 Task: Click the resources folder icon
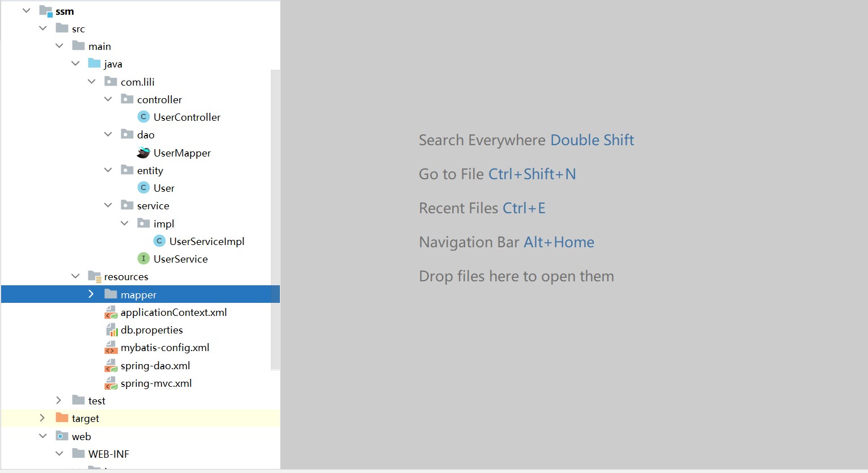click(95, 277)
